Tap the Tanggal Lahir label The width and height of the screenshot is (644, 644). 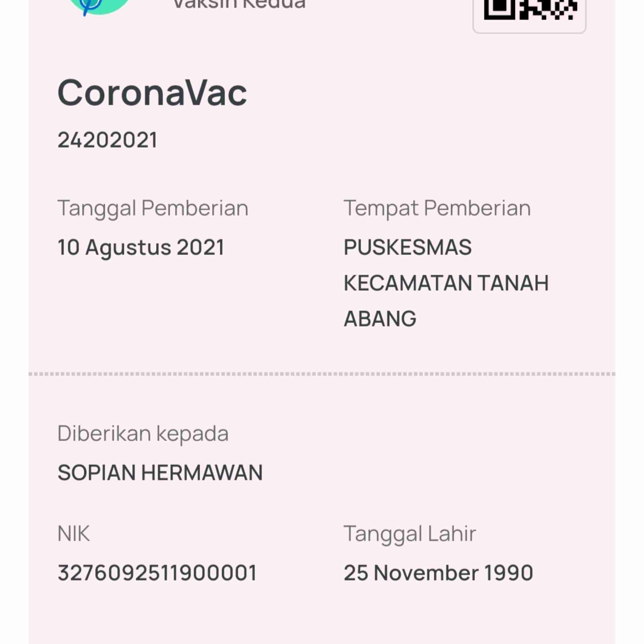coord(410,534)
